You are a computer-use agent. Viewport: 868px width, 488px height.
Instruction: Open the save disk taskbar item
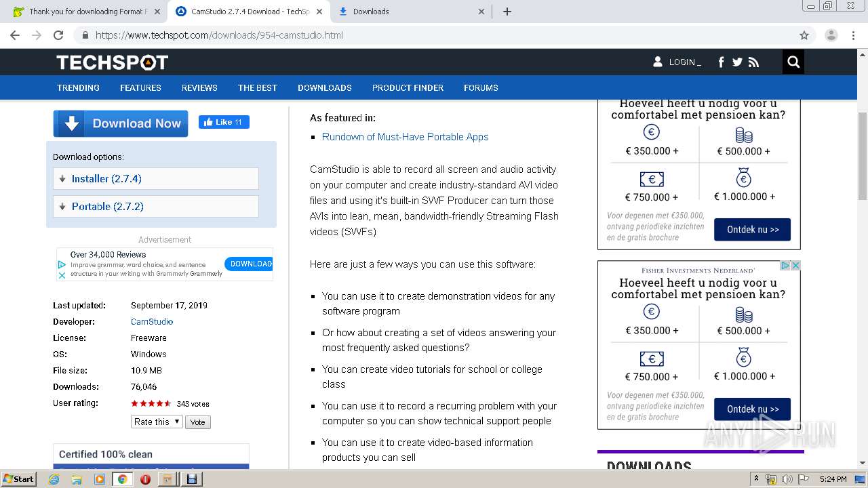click(x=191, y=479)
